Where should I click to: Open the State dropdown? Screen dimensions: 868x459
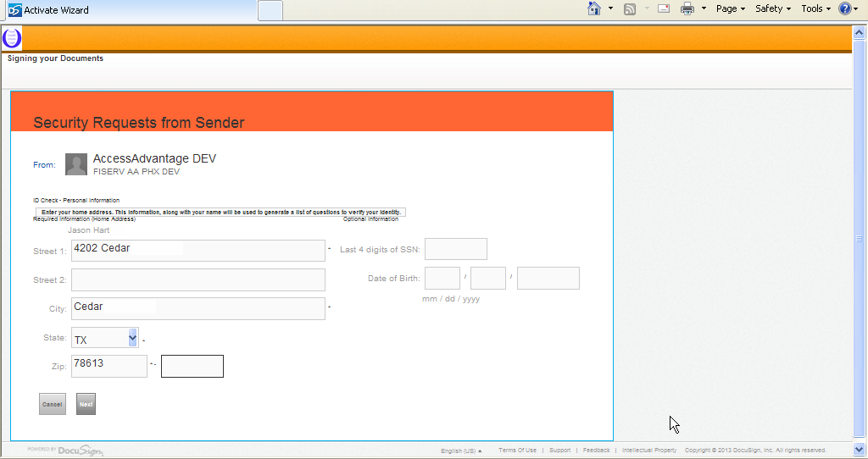(x=104, y=338)
